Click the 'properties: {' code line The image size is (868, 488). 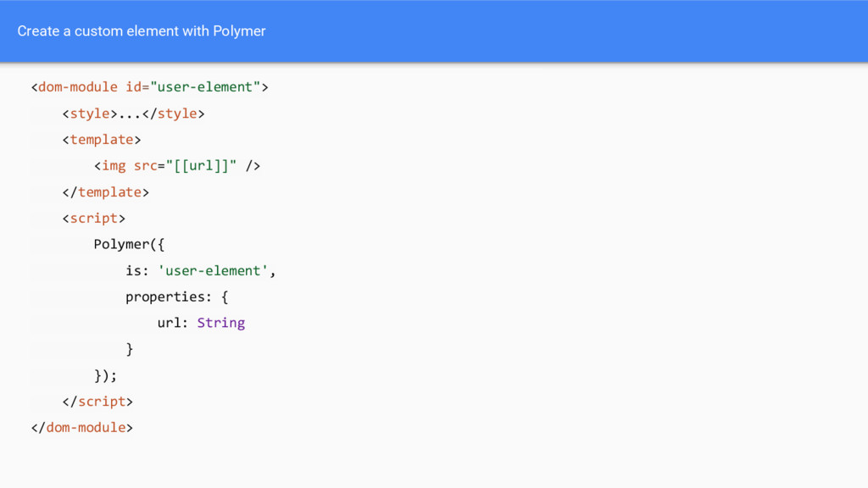176,297
